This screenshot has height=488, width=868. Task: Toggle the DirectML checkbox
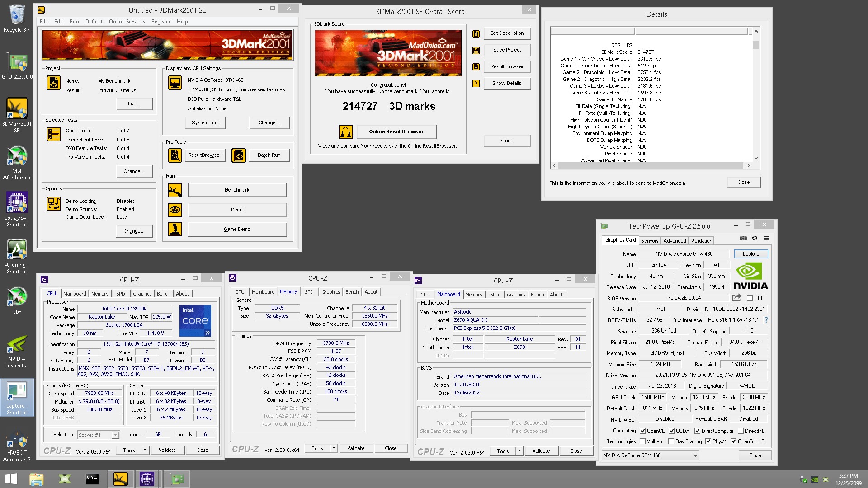[x=741, y=431]
